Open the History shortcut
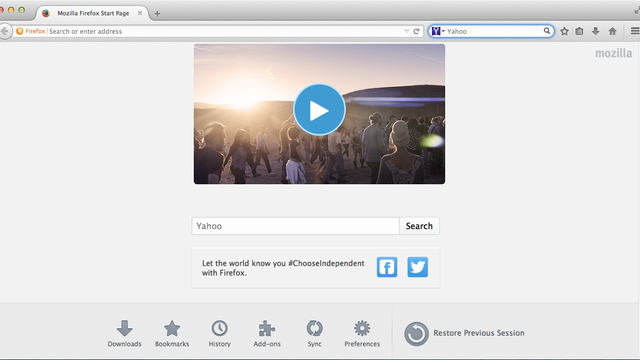Screen dimensions: 640x360 (220, 333)
